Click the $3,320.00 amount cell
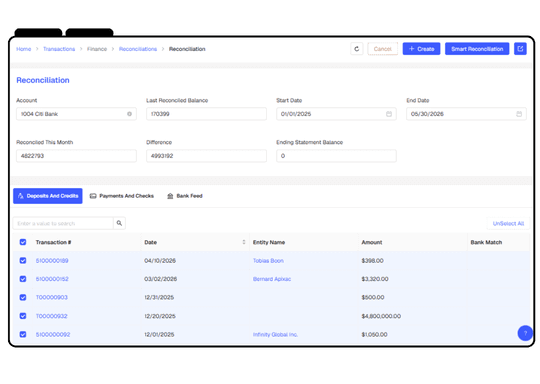540x384 pixels. (x=375, y=279)
